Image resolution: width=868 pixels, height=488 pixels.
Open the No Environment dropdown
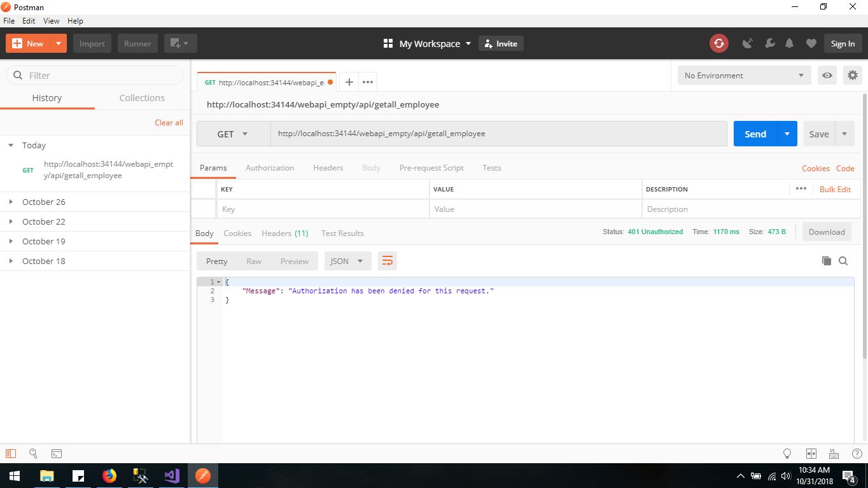743,75
